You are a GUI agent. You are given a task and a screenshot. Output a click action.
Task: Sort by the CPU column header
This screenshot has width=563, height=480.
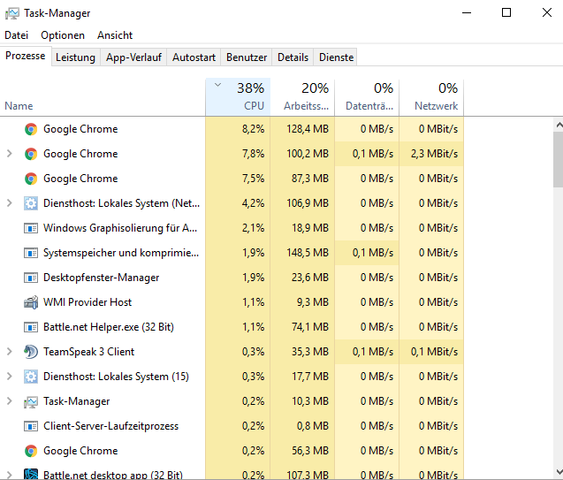click(x=238, y=97)
